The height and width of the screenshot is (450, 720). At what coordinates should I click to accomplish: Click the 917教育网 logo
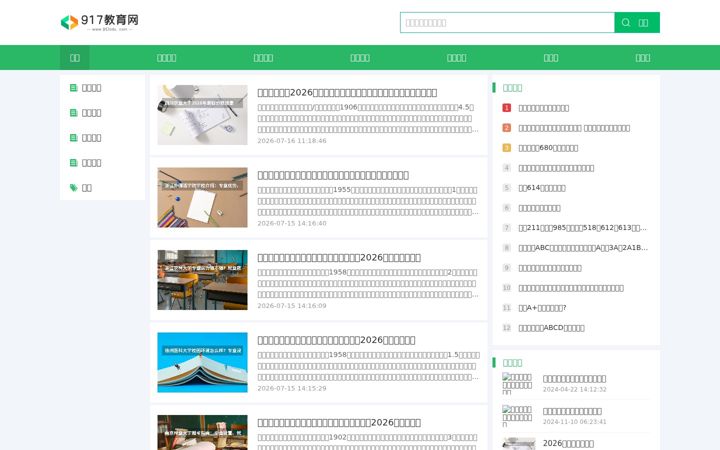[100, 22]
